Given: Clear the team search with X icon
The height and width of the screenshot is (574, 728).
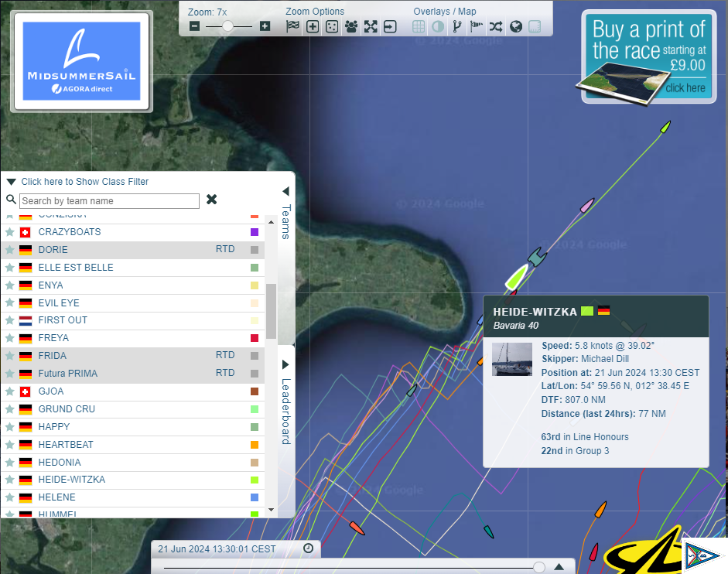Looking at the screenshot, I should (x=211, y=200).
